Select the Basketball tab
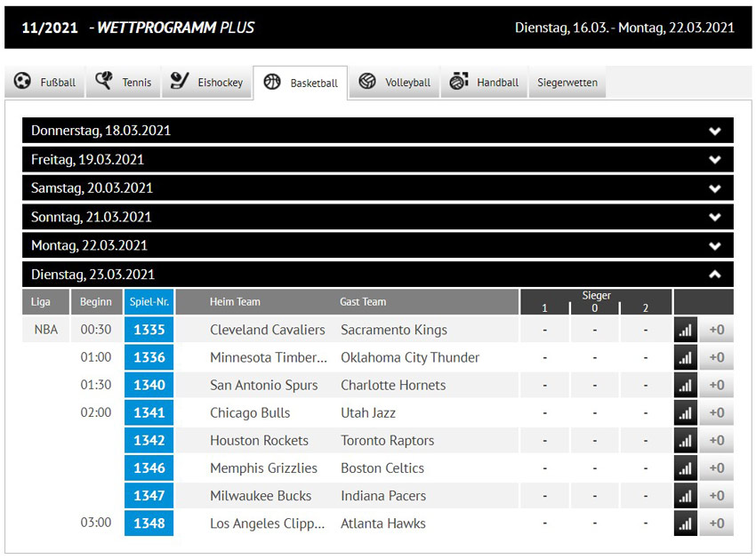756x559 pixels. tap(301, 83)
